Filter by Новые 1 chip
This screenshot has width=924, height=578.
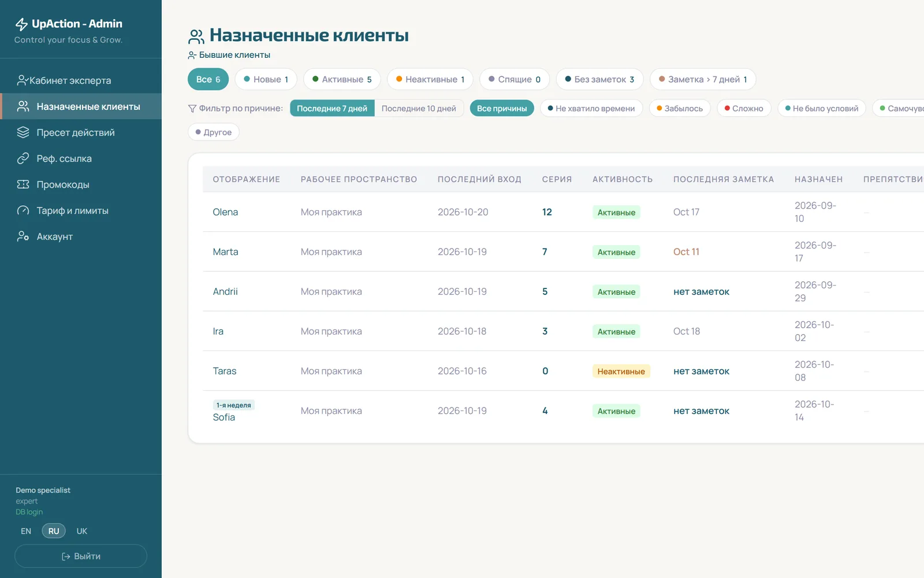[x=266, y=79]
